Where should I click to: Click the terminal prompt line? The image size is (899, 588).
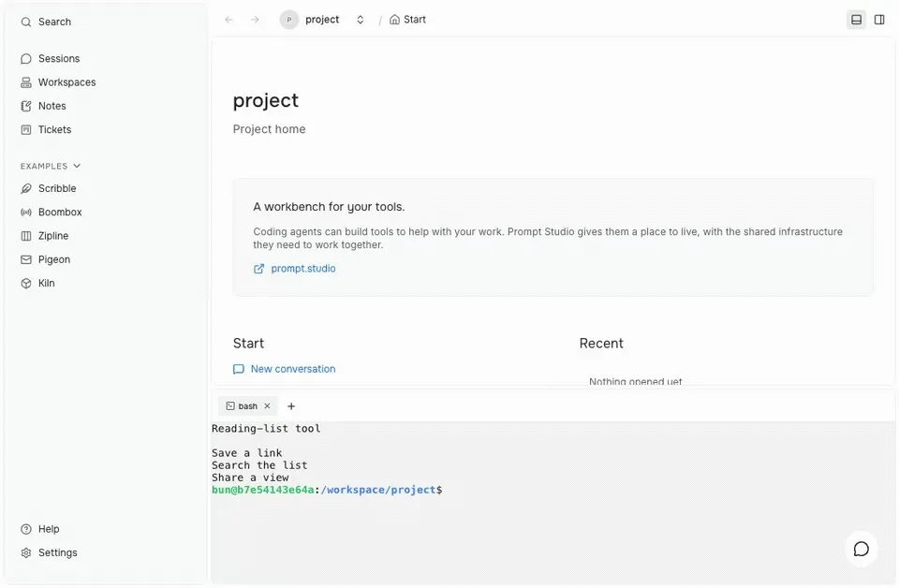tap(327, 490)
